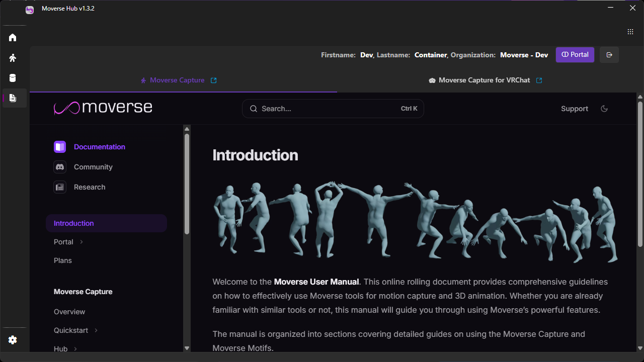Image resolution: width=644 pixels, height=362 pixels.
Task: Open the database sidebar icon
Action: pyautogui.click(x=13, y=78)
